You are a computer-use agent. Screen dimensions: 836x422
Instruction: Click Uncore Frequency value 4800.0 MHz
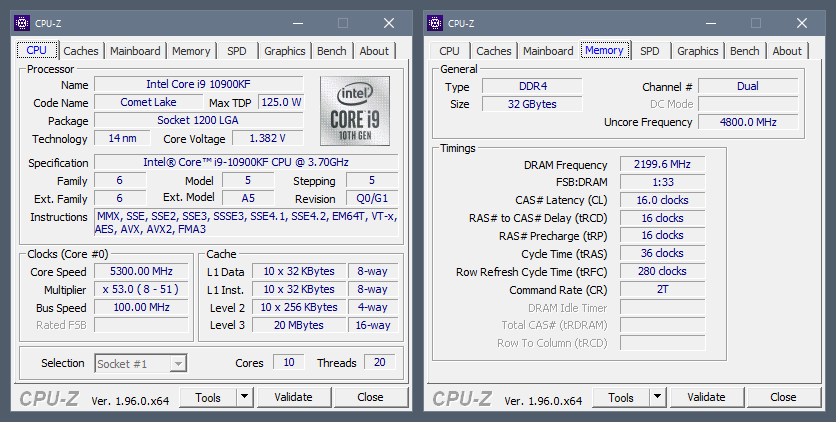coord(748,122)
